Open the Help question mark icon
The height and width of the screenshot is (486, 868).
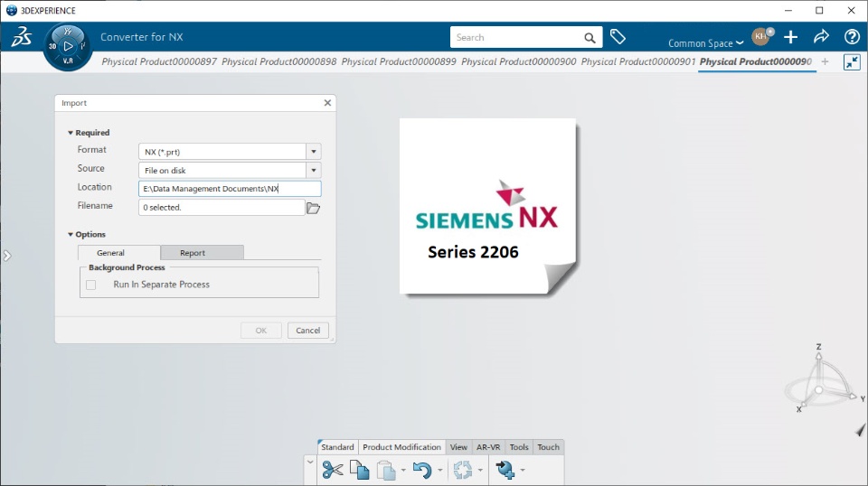tap(852, 37)
